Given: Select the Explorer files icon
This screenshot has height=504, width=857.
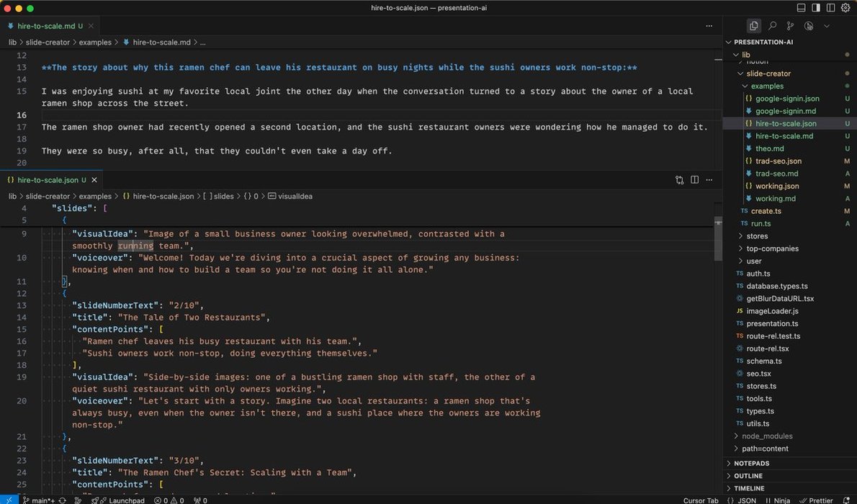Looking at the screenshot, I should 753,26.
